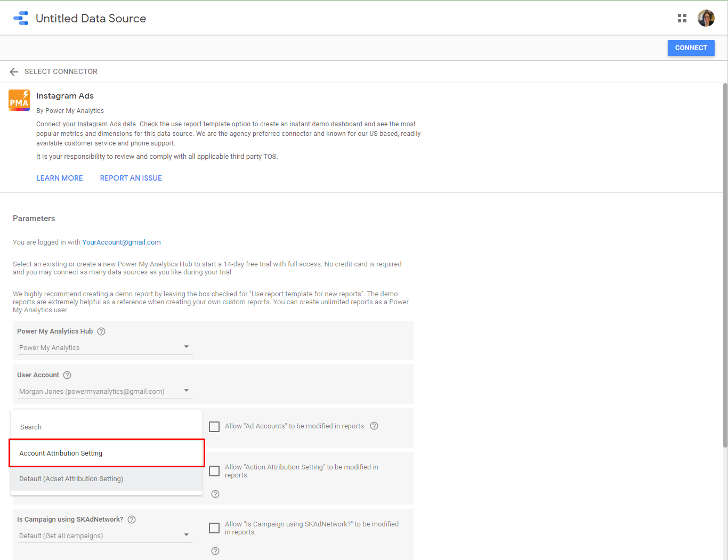Tick Allow Is Campaign using SKAdNetwork checkbox

214,528
